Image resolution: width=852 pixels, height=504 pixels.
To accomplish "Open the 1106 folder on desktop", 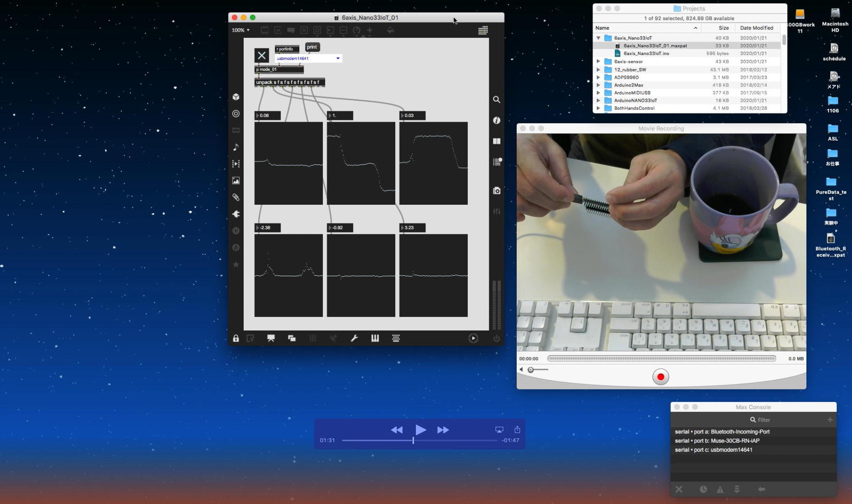I will pyautogui.click(x=833, y=104).
